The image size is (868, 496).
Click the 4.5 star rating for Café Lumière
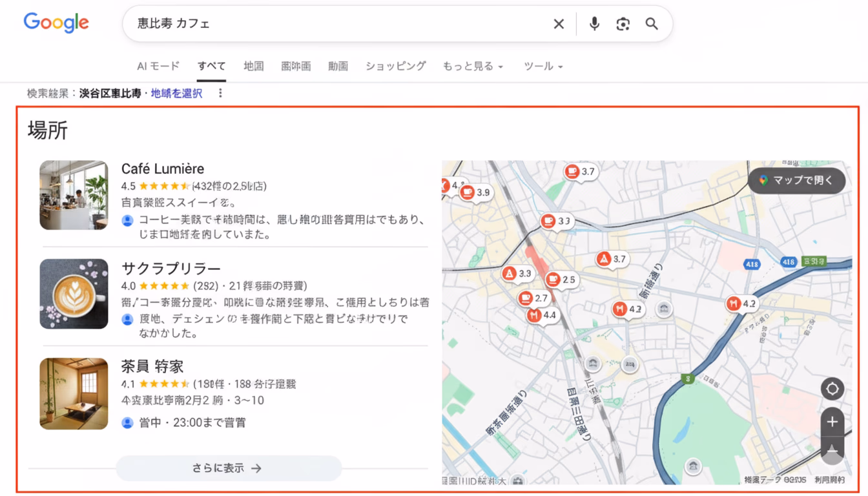(155, 186)
